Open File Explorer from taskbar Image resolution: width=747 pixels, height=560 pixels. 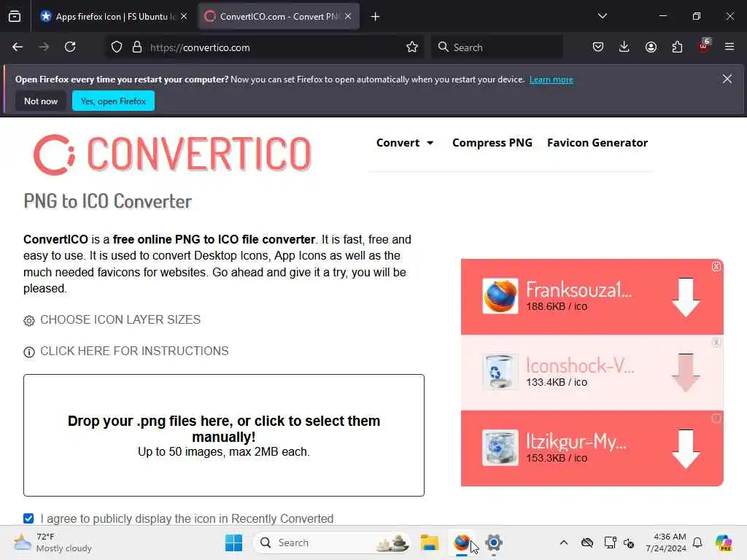(429, 542)
